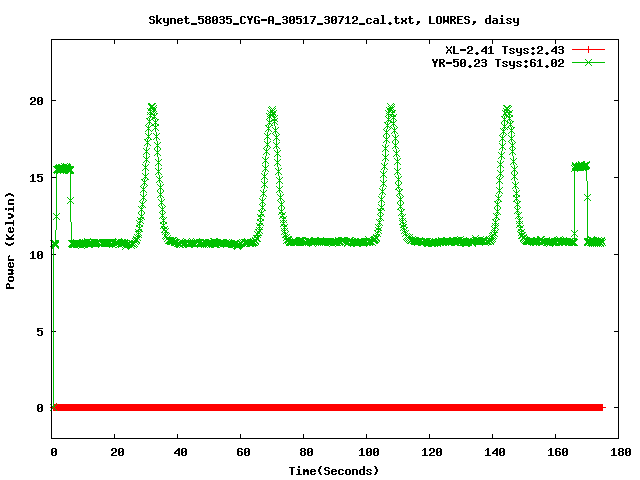Click the x-axis tick label 160
This screenshot has width=640, height=480.
(558, 452)
